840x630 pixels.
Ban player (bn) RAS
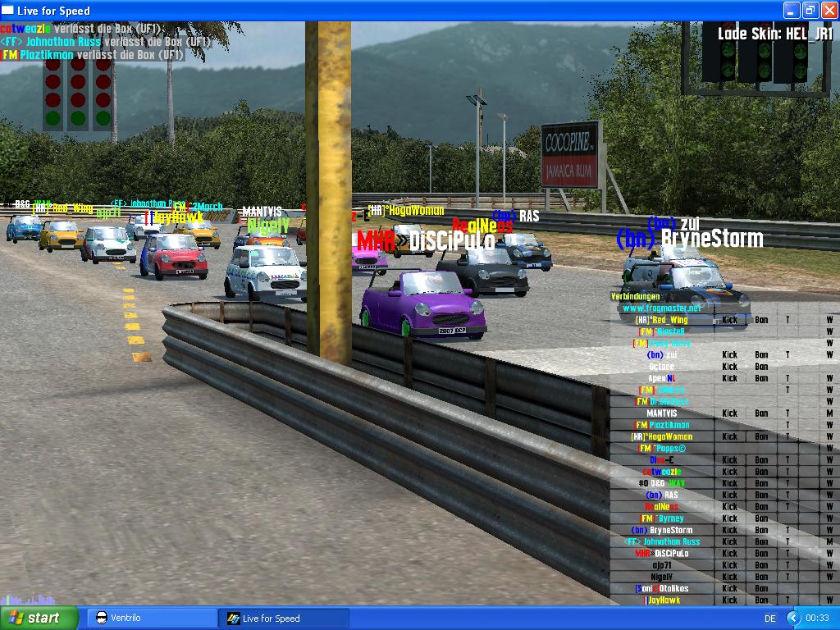click(x=761, y=495)
